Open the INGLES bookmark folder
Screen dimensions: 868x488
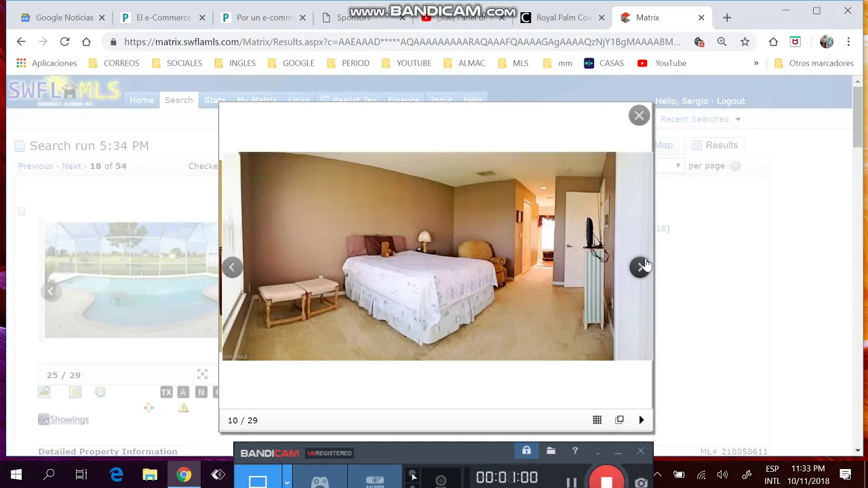[x=235, y=63]
